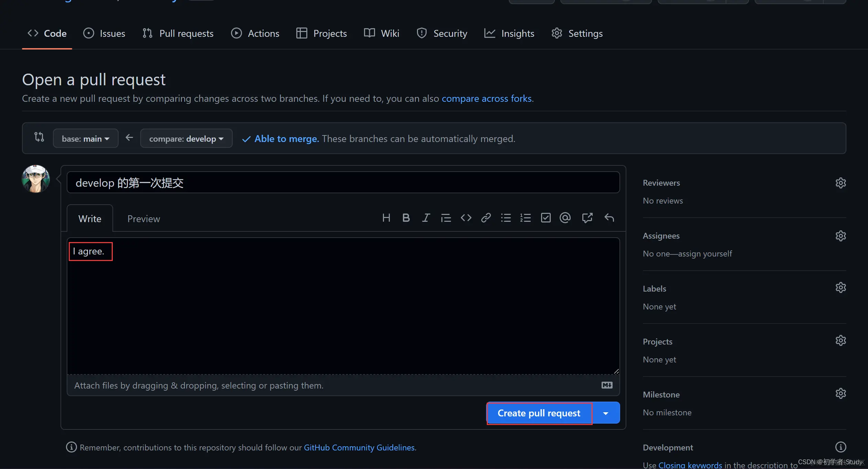
Task: Apply italic formatting icon
Action: click(x=426, y=218)
